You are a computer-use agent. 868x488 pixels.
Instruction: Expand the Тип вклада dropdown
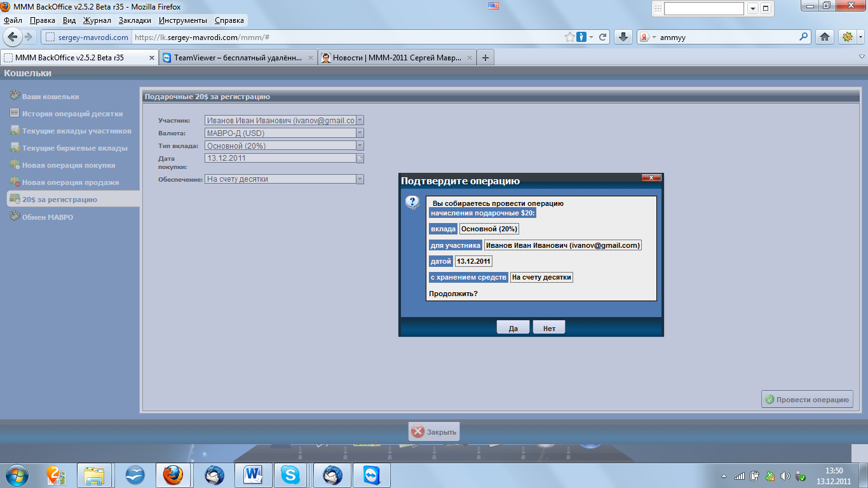[360, 146]
